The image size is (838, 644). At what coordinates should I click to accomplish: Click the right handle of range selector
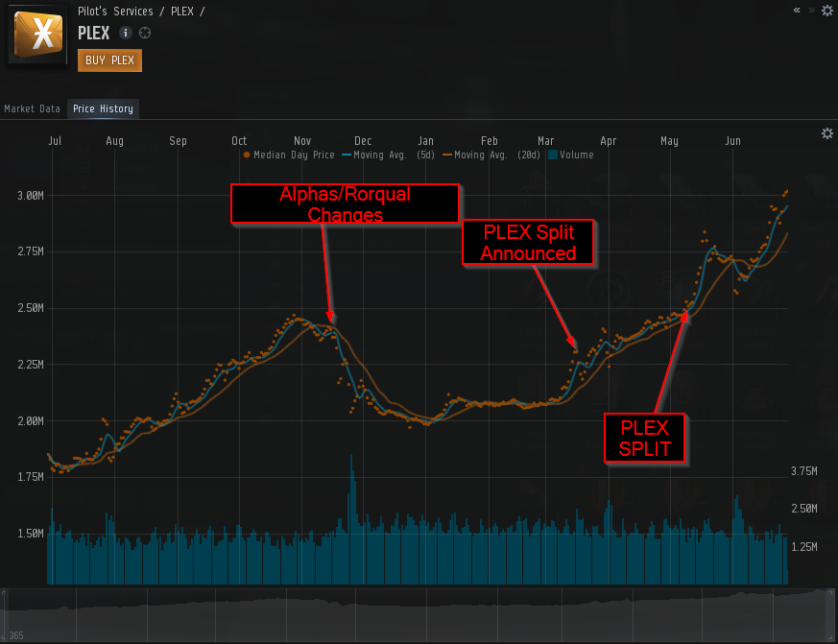point(832,615)
